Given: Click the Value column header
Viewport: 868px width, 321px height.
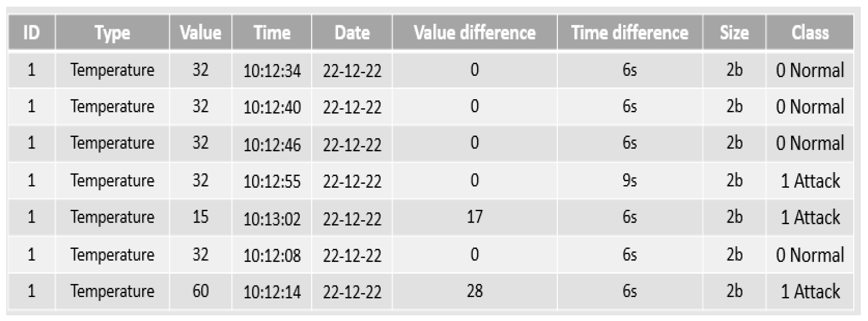Looking at the screenshot, I should (x=200, y=33).
